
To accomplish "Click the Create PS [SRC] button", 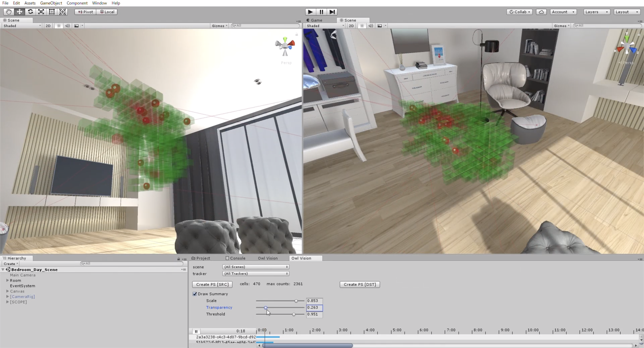I will pyautogui.click(x=212, y=284).
